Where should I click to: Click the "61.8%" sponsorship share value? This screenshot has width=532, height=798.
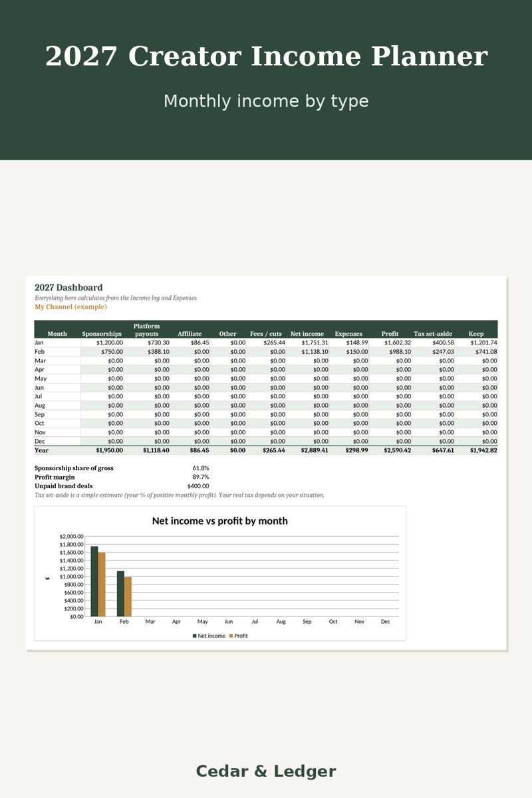pyautogui.click(x=201, y=468)
